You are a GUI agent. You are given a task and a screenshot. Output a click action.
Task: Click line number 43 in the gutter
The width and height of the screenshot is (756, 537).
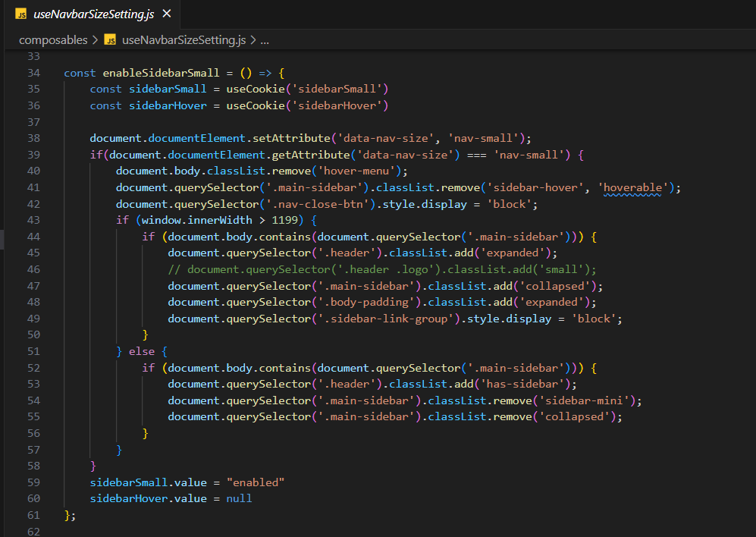(x=33, y=220)
